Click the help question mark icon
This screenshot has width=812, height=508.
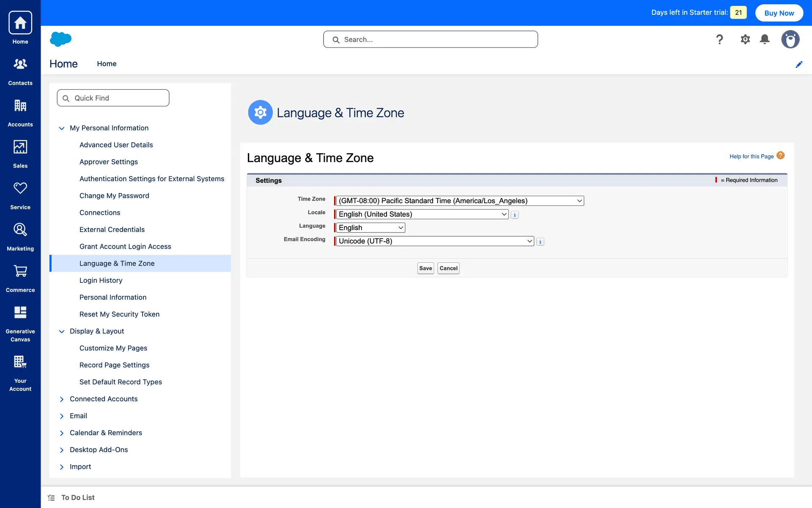click(x=719, y=39)
